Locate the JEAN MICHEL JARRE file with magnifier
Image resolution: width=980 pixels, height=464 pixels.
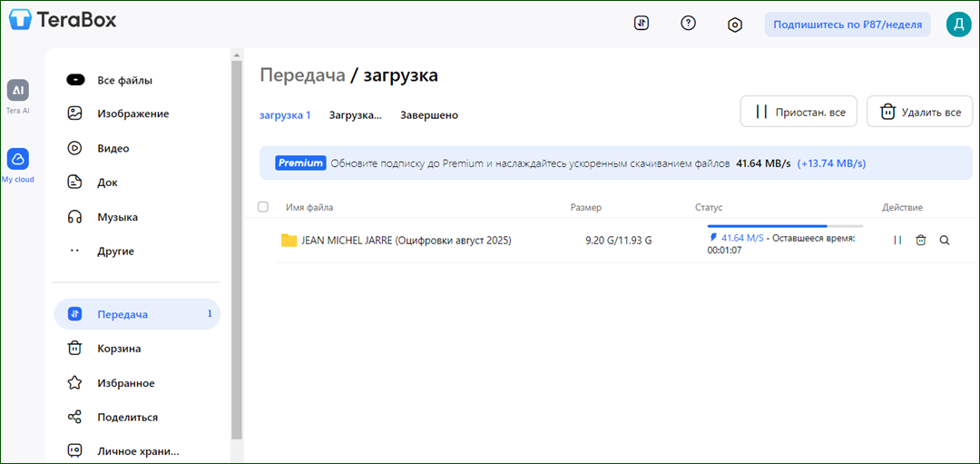point(945,240)
